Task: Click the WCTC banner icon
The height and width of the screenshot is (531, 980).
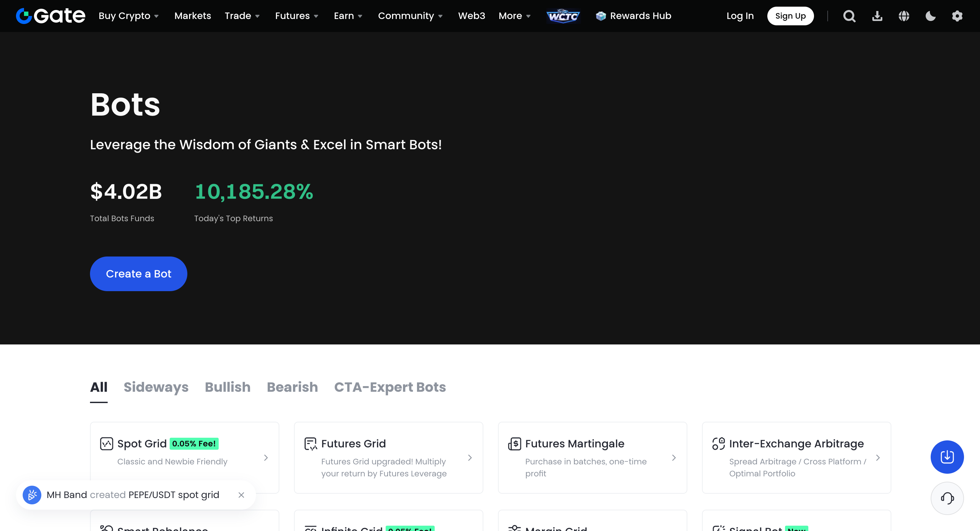Action: click(x=563, y=16)
